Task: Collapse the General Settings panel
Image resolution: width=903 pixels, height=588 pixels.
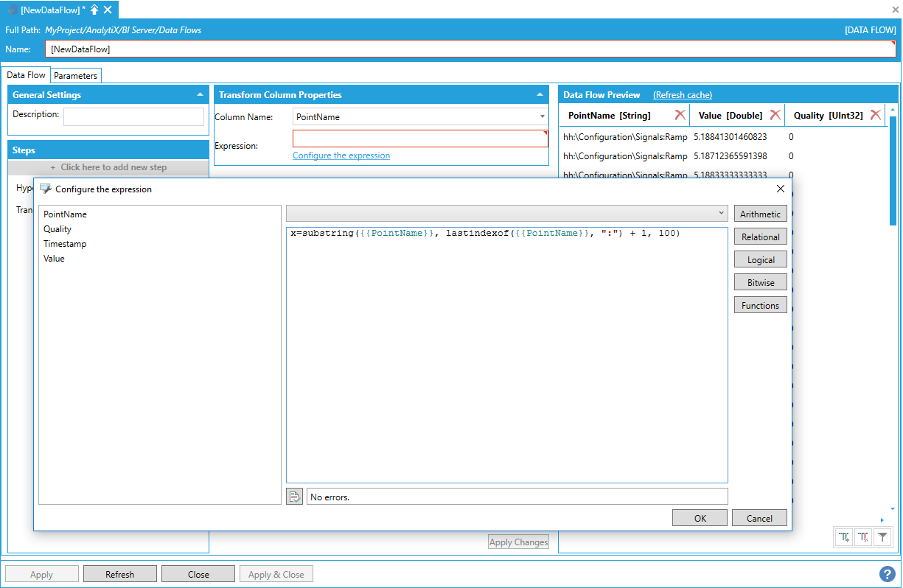Action: point(200,95)
